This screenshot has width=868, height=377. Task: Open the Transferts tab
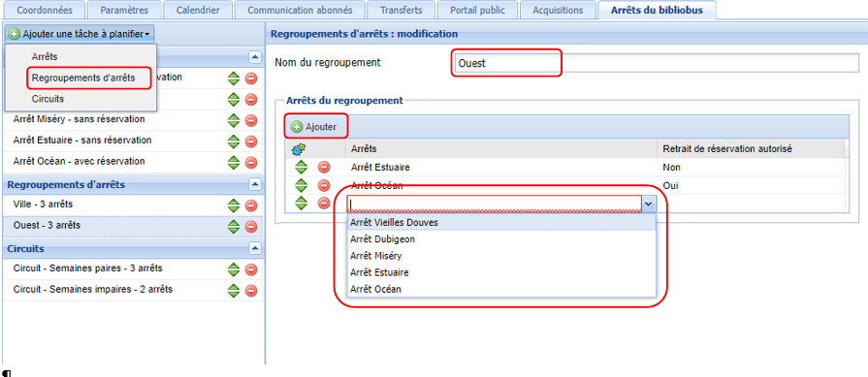click(x=402, y=10)
